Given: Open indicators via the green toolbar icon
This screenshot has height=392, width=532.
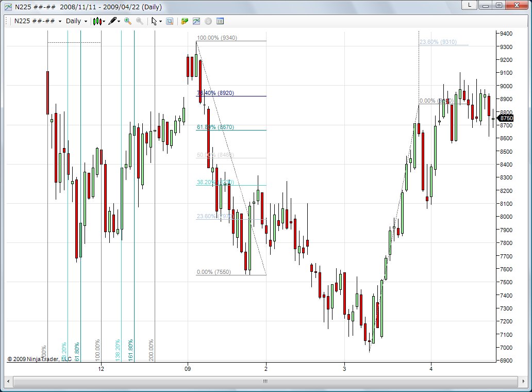Looking at the screenshot, I should (x=185, y=21).
